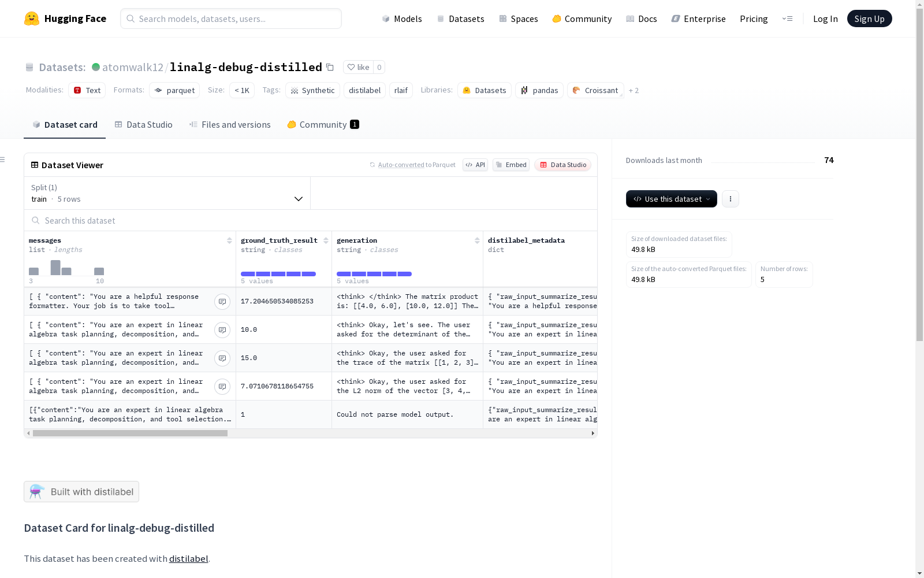
Task: Click the Synthetic tag
Action: pos(312,90)
